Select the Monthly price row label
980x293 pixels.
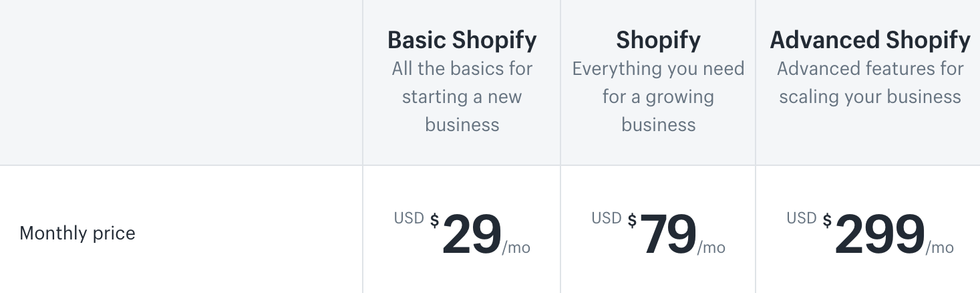[x=77, y=233]
